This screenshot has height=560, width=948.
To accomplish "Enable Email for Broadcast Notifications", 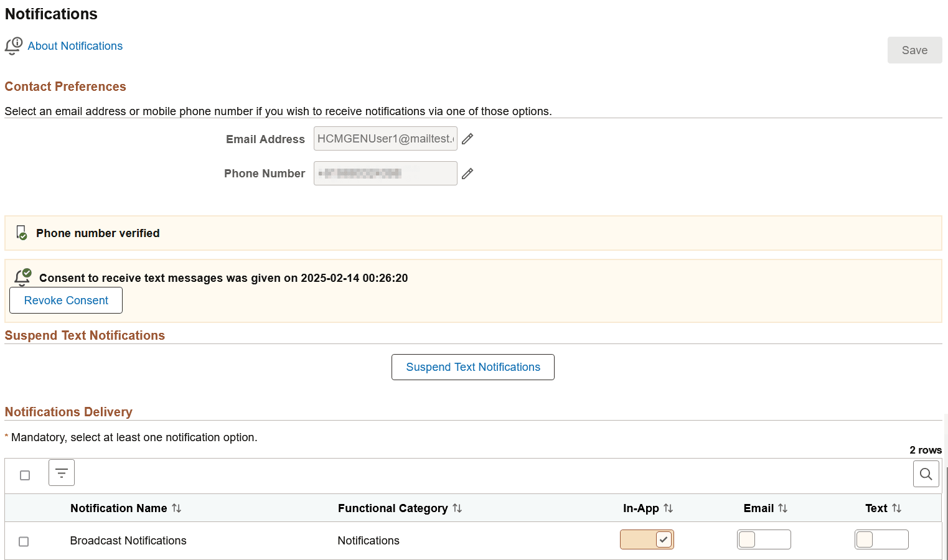I will [x=764, y=539].
